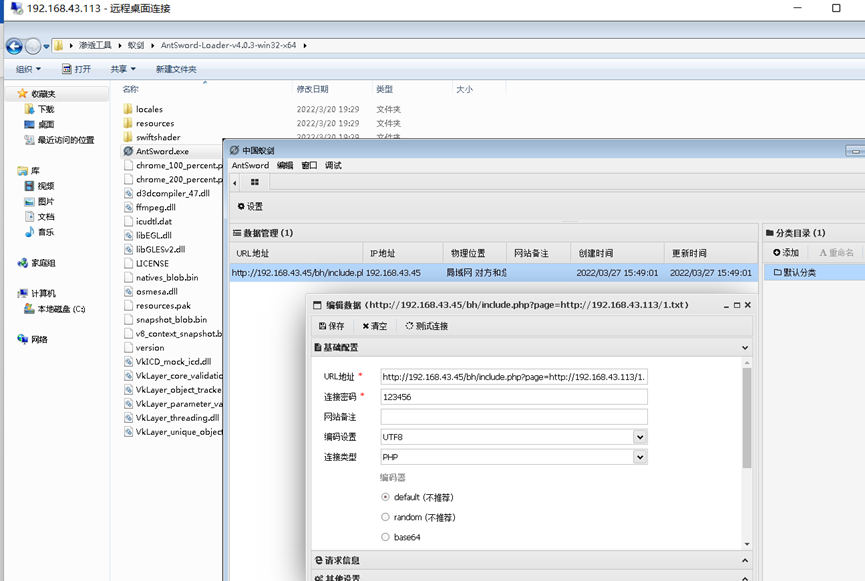Select the swiftshader folder
Screen dimensions: 865x581
pyautogui.click(x=152, y=137)
